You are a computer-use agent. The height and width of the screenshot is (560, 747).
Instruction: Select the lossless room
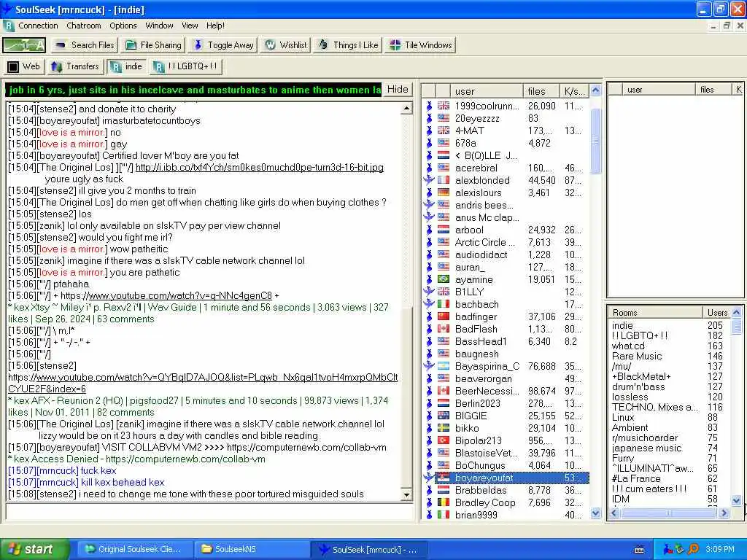click(x=669, y=397)
